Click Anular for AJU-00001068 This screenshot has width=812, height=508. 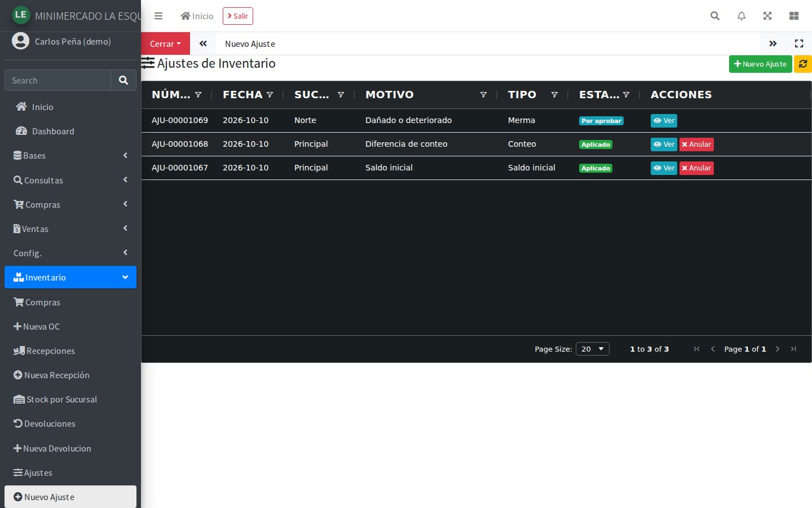click(x=696, y=144)
